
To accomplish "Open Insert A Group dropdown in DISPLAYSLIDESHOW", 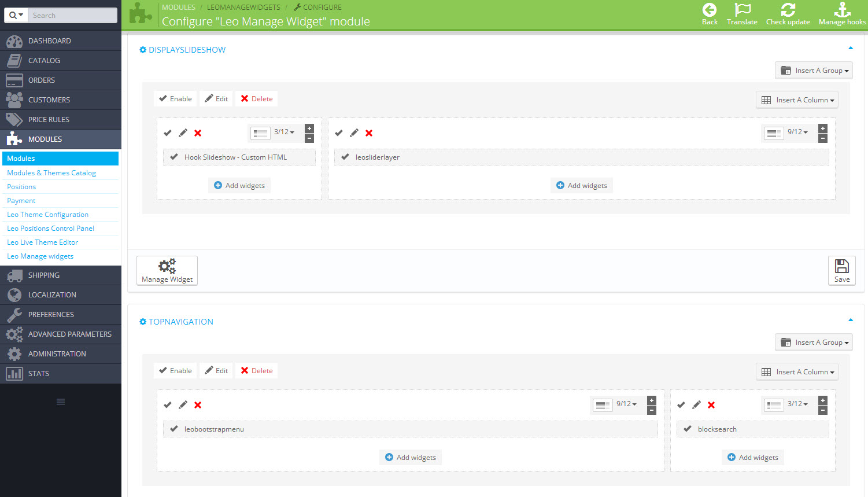I will [814, 71].
